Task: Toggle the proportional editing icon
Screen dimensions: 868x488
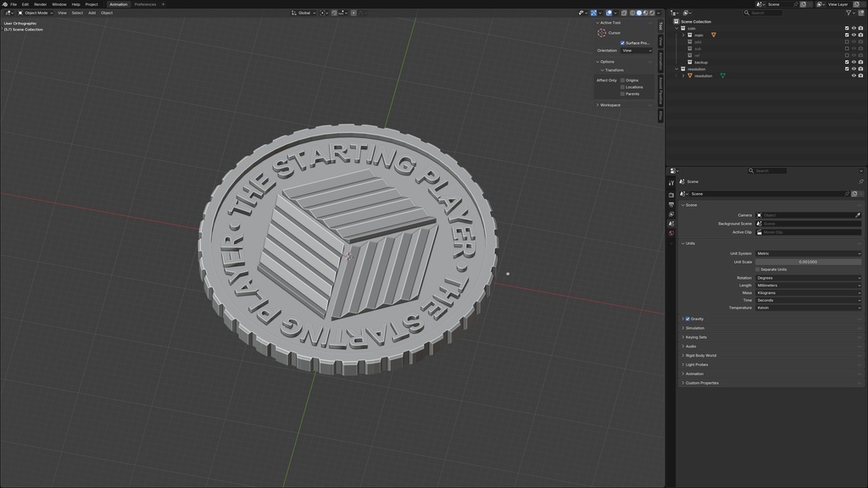Action: pos(353,13)
